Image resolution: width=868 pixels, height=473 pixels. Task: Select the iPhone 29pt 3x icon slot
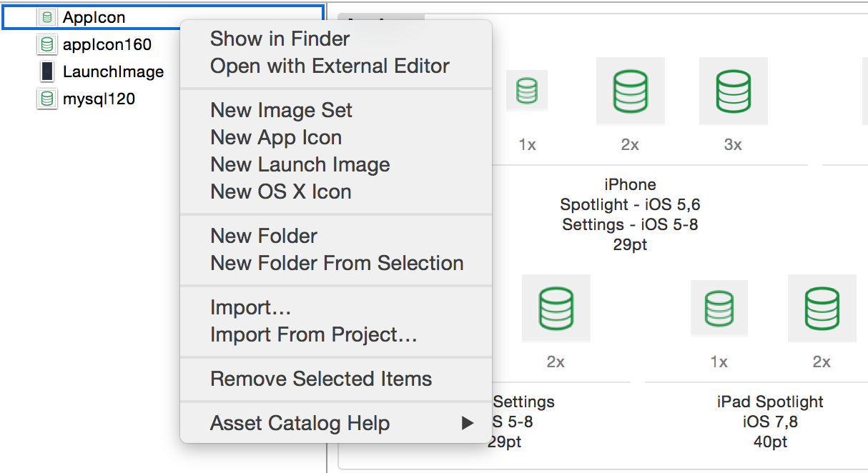[x=733, y=91]
